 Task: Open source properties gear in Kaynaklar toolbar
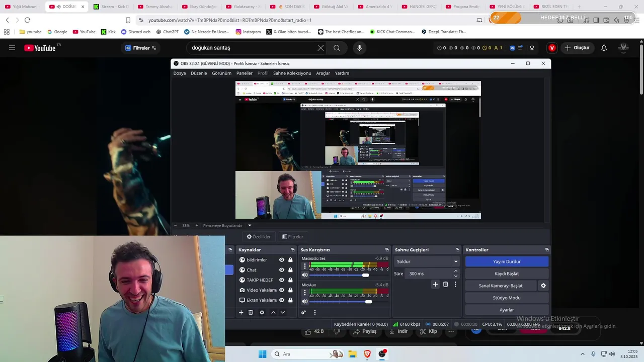262,312
